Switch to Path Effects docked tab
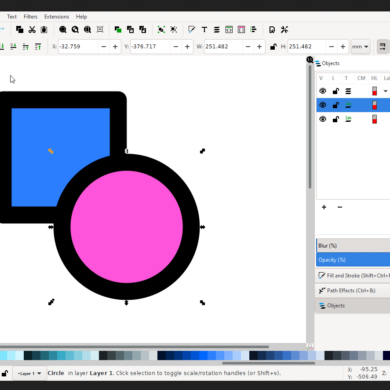390x390 pixels. (353, 291)
